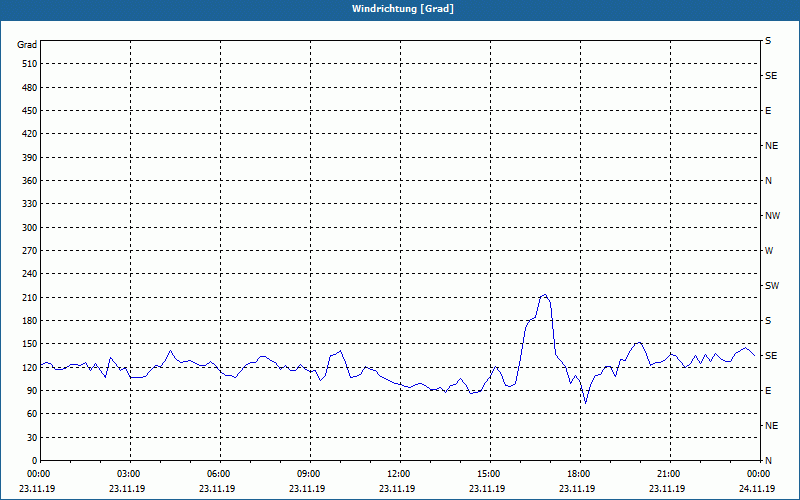Click the E compass label level with 90
This screenshot has height=500, width=800.
(x=768, y=391)
